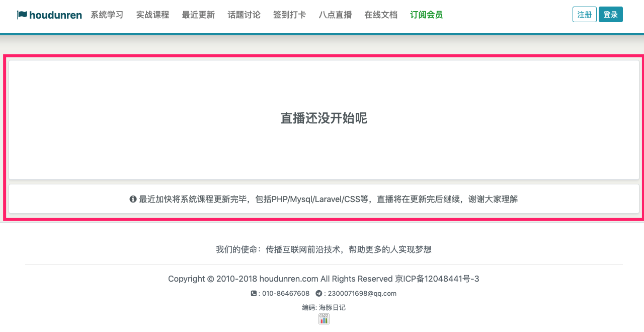Go to 实战课程 in navigation
The width and height of the screenshot is (644, 332).
pos(152,15)
